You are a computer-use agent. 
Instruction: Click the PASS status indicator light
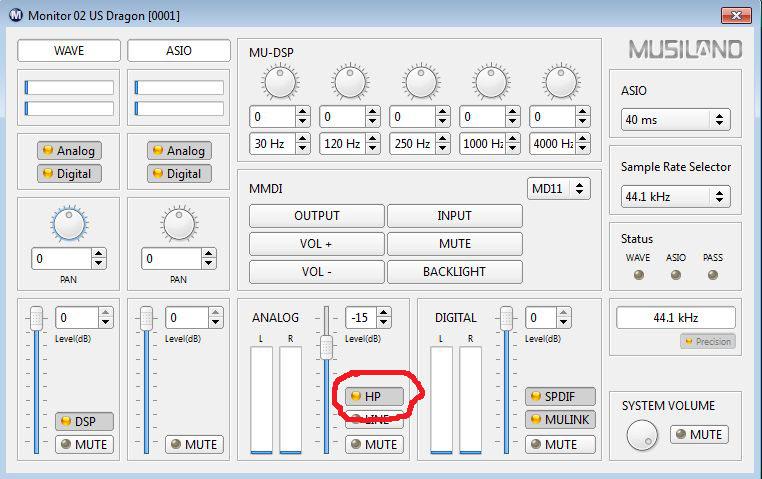tap(712, 275)
